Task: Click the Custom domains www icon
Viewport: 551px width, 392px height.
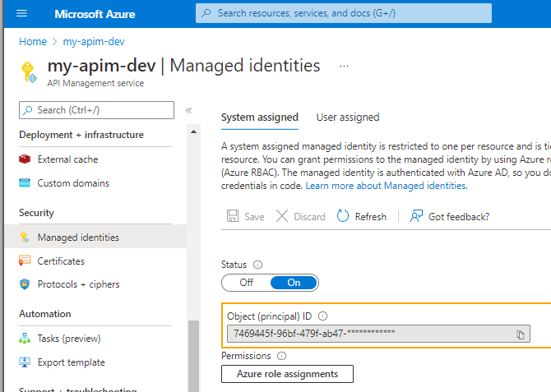Action: point(25,183)
